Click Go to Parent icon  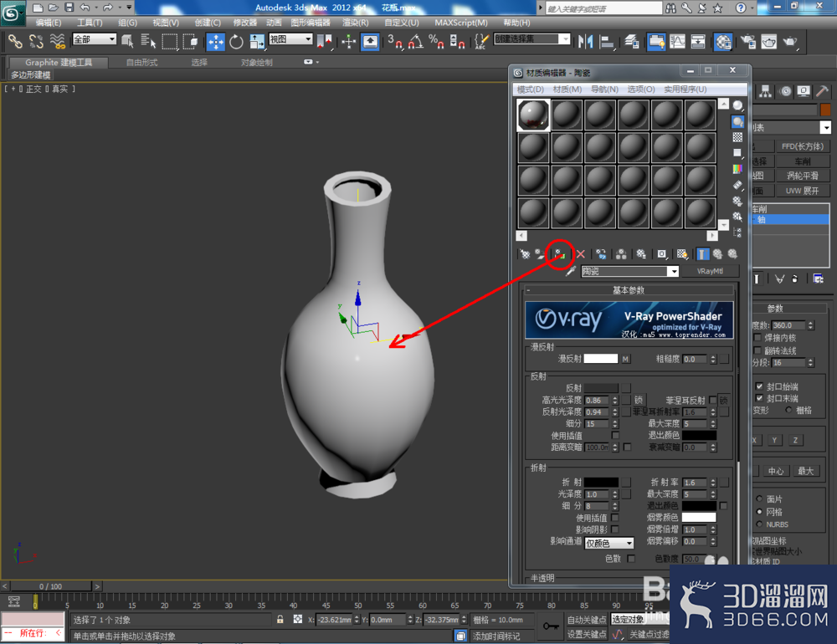[x=717, y=254]
